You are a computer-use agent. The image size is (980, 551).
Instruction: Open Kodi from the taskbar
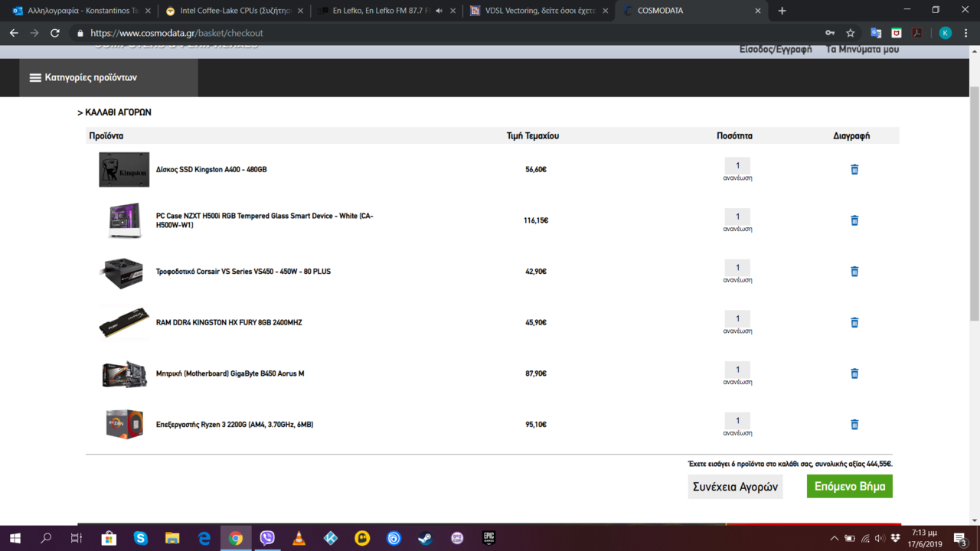coord(331,539)
